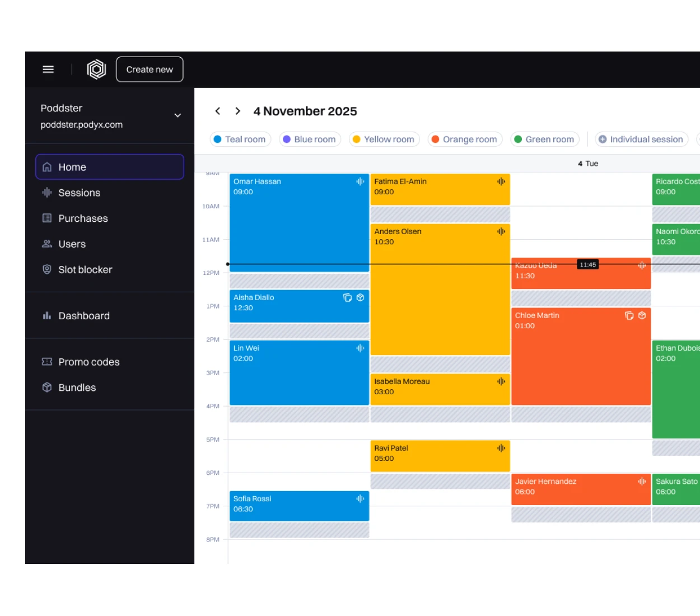Open the Home section
Image resolution: width=700 pixels, height=616 pixels.
[x=72, y=166]
